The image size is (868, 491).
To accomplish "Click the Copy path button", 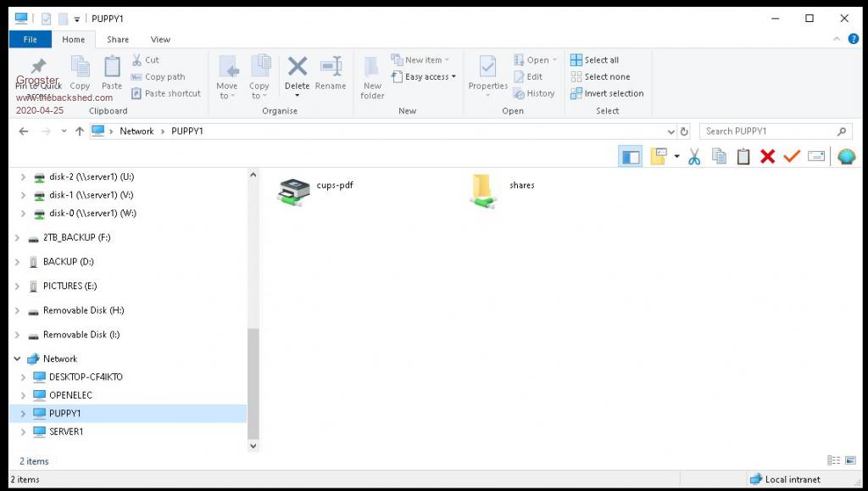I will tap(159, 77).
